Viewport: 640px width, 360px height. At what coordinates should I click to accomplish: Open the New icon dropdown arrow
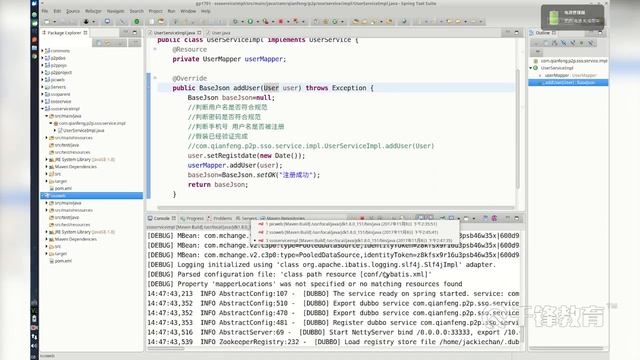coord(55,22)
